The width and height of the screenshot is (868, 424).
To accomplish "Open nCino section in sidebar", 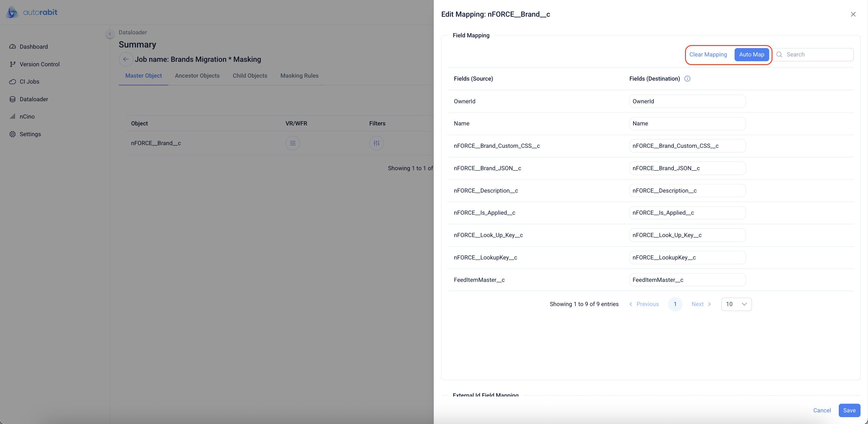I will point(27,117).
